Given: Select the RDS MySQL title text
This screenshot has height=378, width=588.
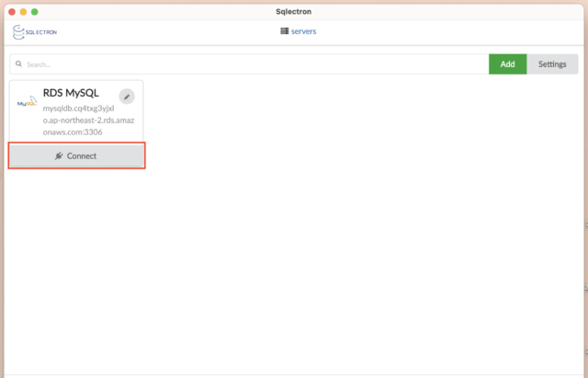Looking at the screenshot, I should coord(71,93).
